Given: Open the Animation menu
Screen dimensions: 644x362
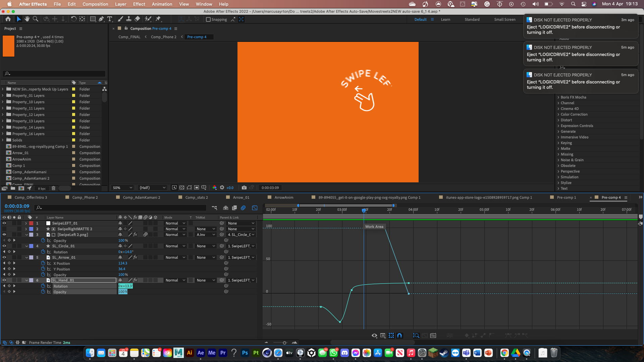Looking at the screenshot, I should click(x=162, y=4).
